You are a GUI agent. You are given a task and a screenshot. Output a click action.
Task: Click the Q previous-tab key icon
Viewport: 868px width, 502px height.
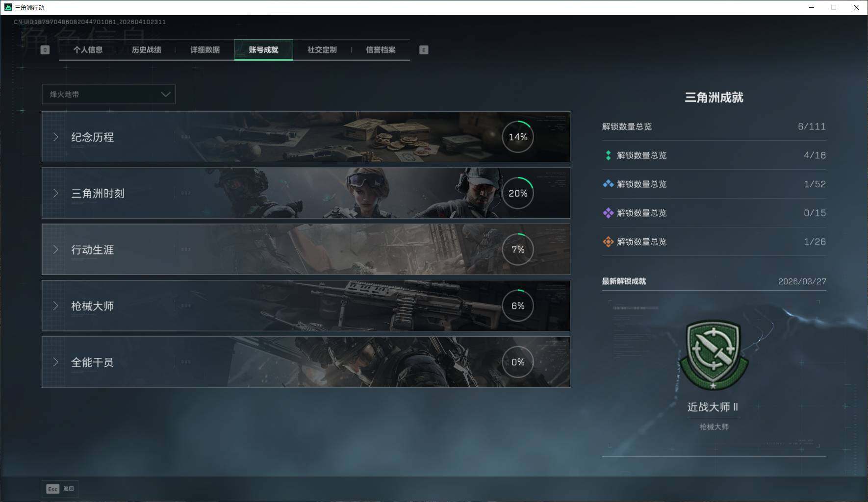(x=45, y=50)
